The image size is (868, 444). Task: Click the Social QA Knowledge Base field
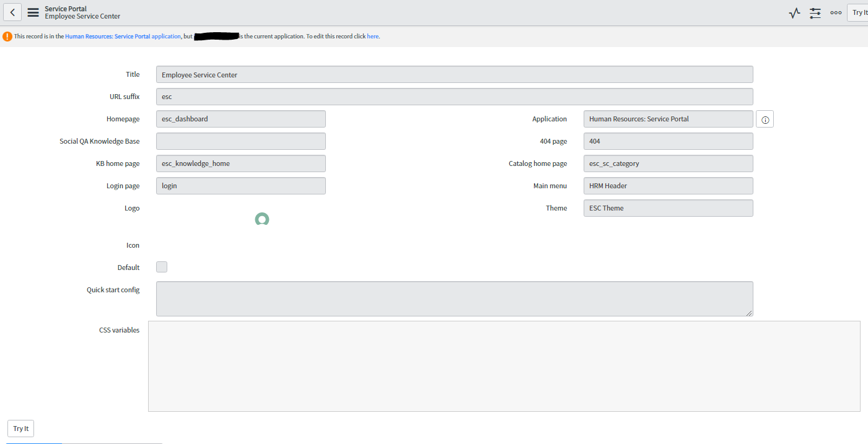[241, 141]
